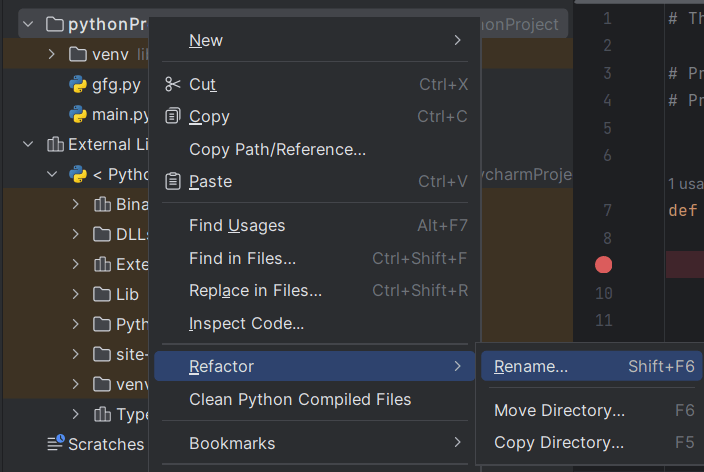Click the venv folder icon
Image resolution: width=704 pixels, height=472 pixels.
coord(77,53)
